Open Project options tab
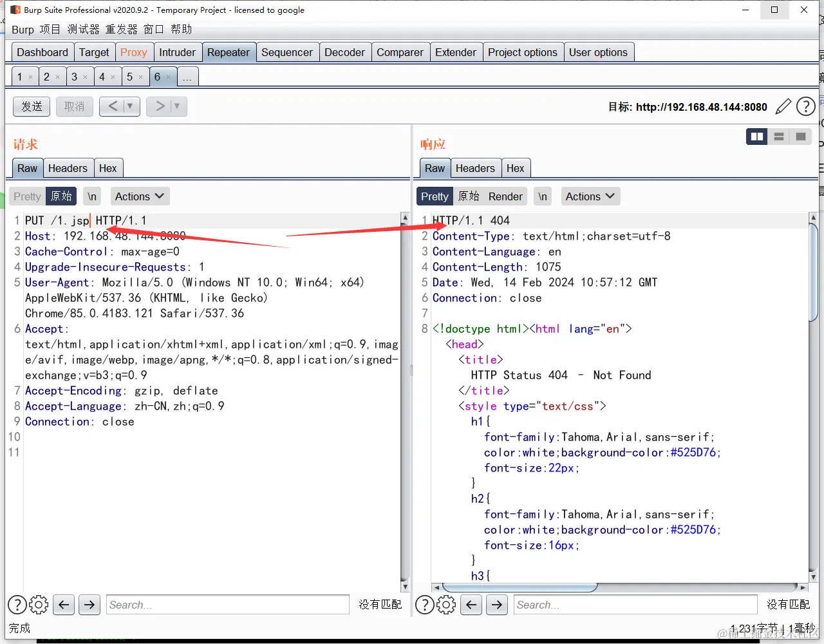This screenshot has height=644, width=824. (523, 52)
